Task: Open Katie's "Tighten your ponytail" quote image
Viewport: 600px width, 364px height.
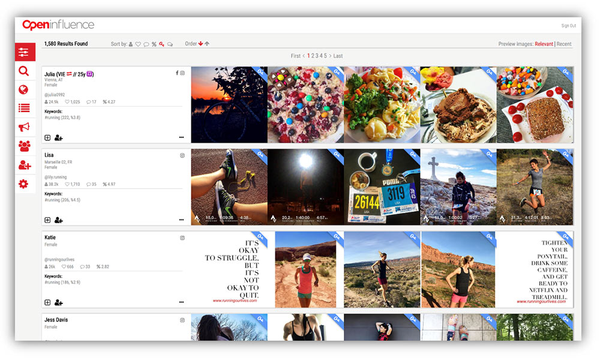Action: pos(535,270)
